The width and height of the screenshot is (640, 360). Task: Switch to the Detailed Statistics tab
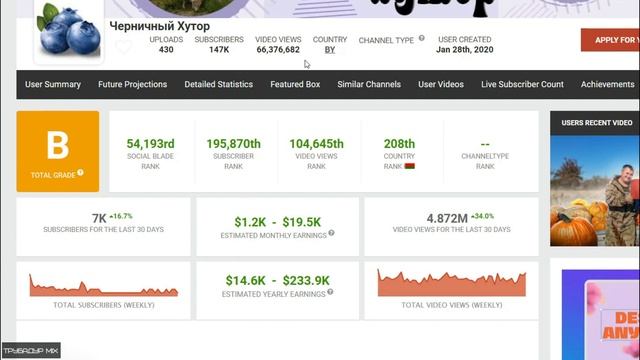pyautogui.click(x=218, y=84)
